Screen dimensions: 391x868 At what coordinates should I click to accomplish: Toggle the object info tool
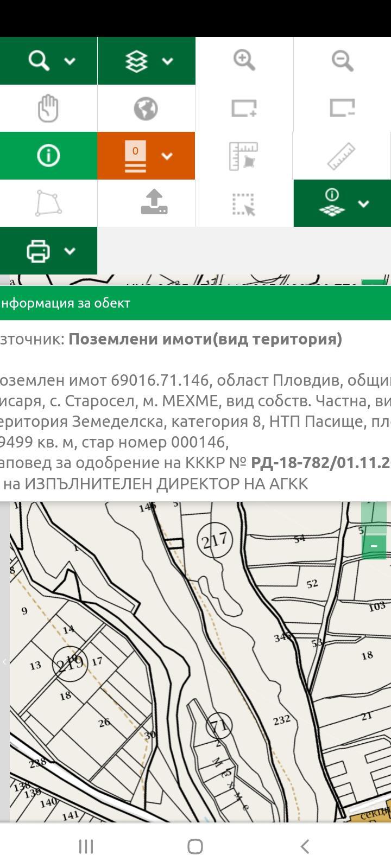[x=48, y=156]
